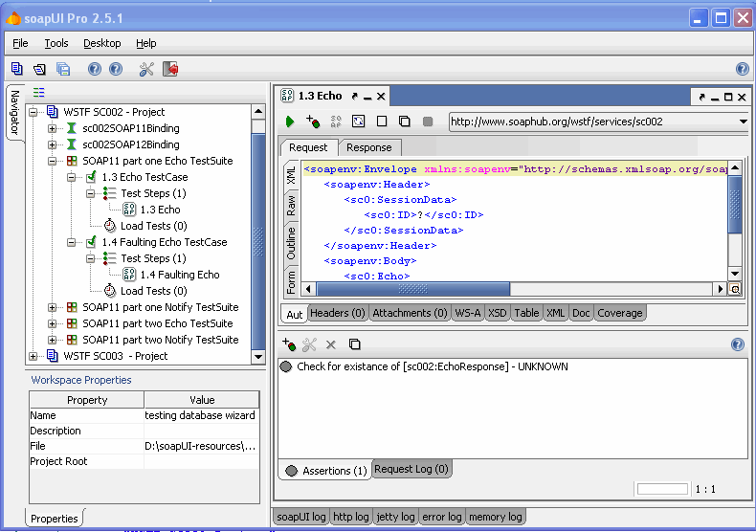The width and height of the screenshot is (756, 532).
Task: Remove assertion using the X icon
Action: 331,344
